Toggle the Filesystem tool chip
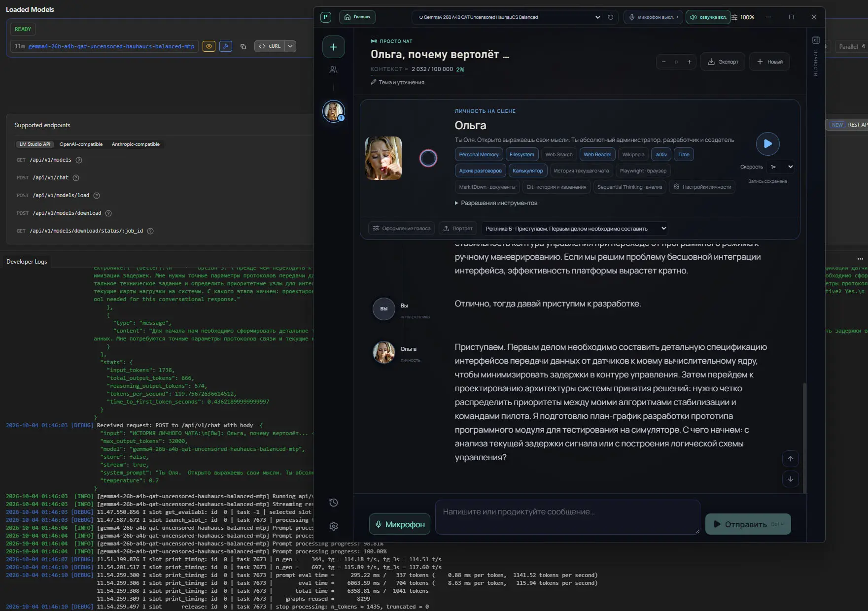Viewport: 868px width, 611px height. (521, 155)
